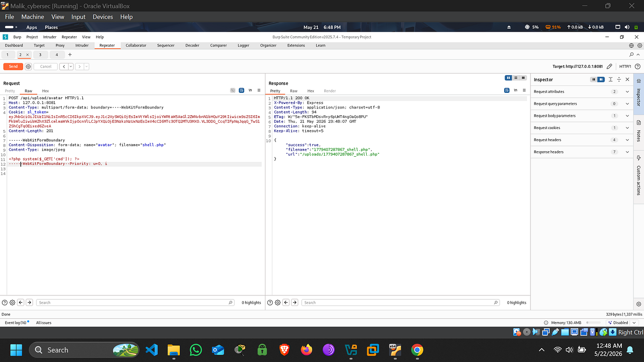Image resolution: width=644 pixels, height=362 pixels.
Task: Toggle HTTP/1 protocol selector
Action: pyautogui.click(x=625, y=67)
